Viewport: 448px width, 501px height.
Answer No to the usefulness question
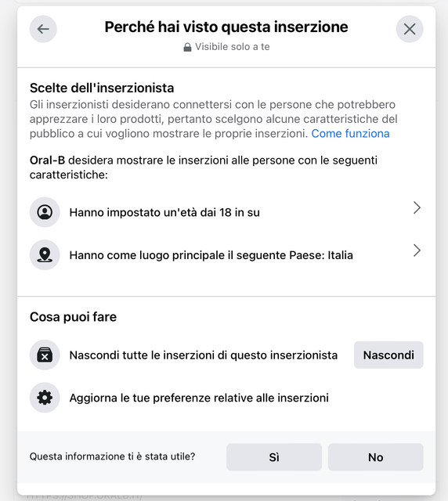coord(376,457)
